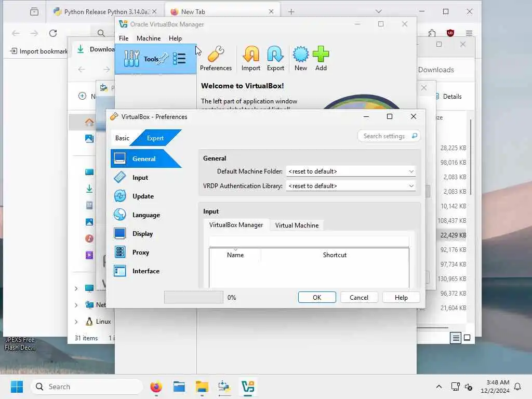Screen dimensions: 532x399
Task: Click the shortcut filter field above the table
Action: click(309, 241)
